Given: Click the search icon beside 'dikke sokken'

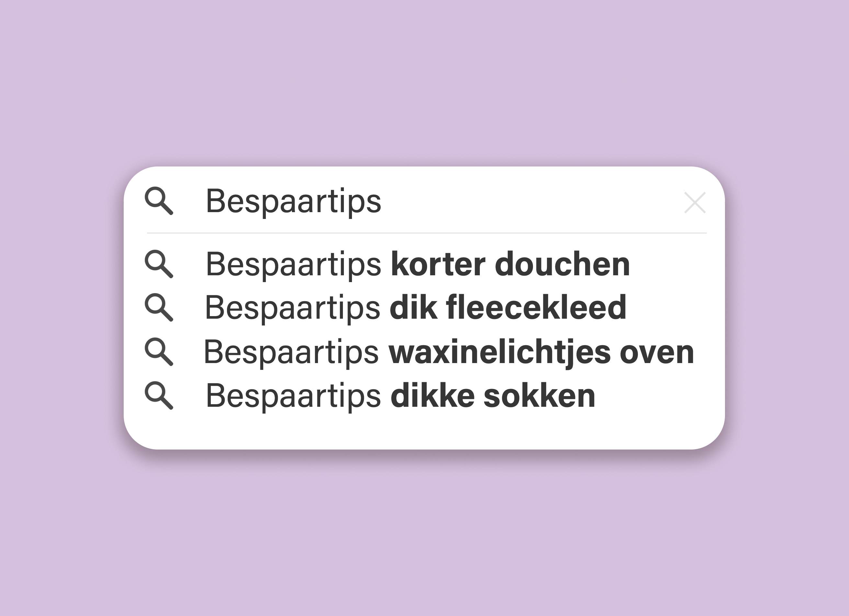Looking at the screenshot, I should click(x=159, y=395).
